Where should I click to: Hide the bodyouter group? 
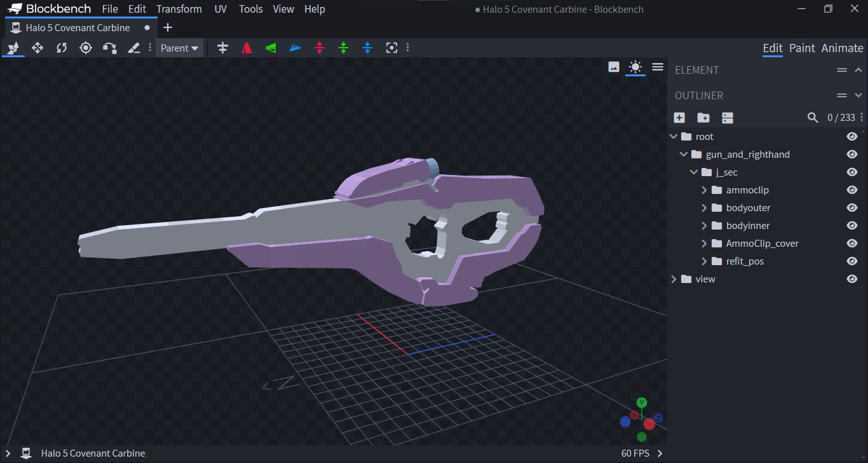852,208
